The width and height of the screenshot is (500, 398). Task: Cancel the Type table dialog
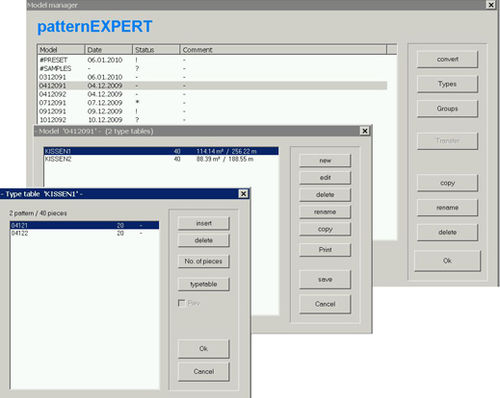pyautogui.click(x=204, y=372)
